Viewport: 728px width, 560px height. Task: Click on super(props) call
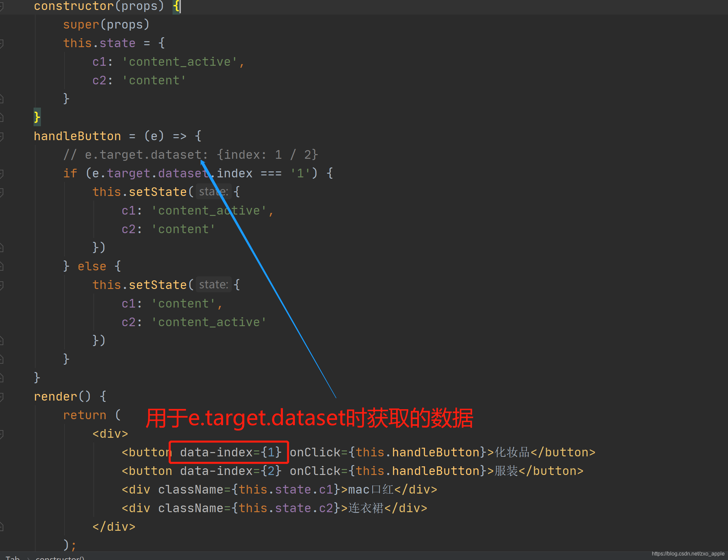[x=106, y=25]
